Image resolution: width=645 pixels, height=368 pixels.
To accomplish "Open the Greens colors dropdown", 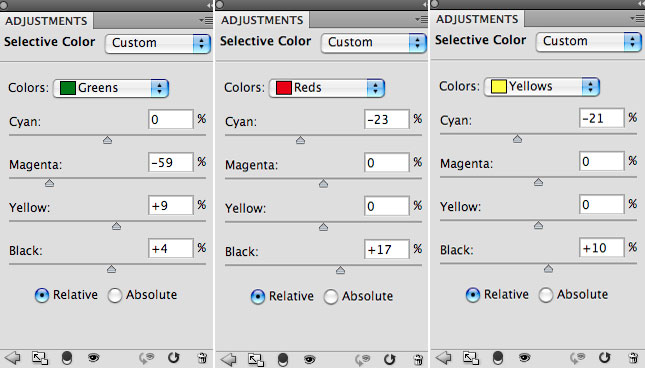I will [x=111, y=88].
